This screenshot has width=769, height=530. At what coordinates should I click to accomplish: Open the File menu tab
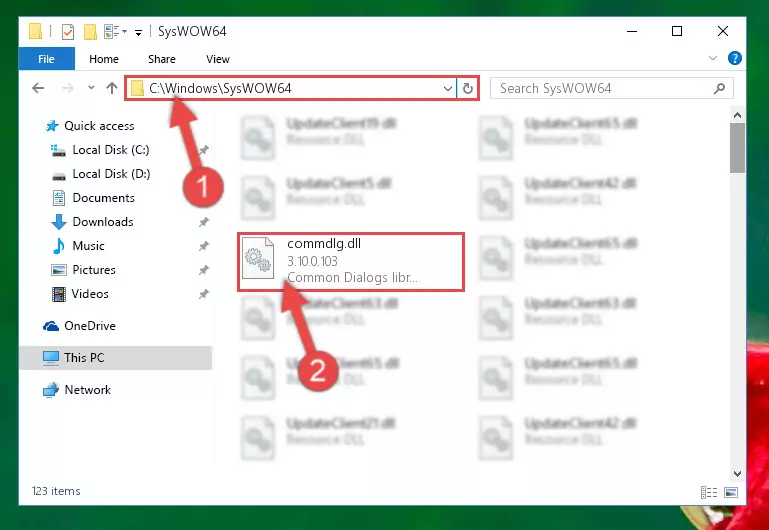[47, 59]
